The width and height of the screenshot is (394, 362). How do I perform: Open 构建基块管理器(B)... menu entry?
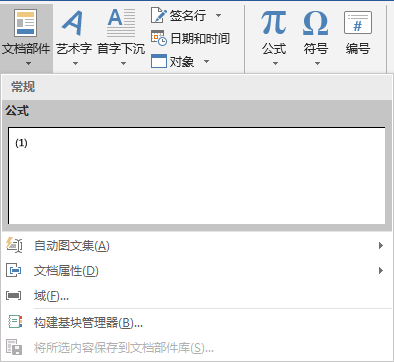[197, 322]
